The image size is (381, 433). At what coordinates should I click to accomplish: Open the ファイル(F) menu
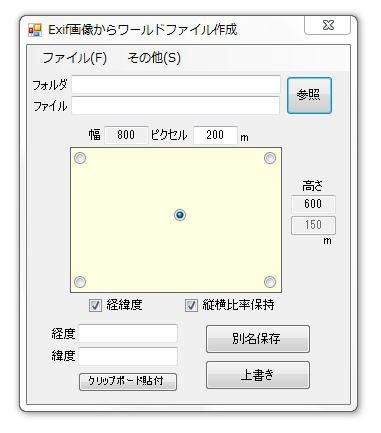(74, 58)
